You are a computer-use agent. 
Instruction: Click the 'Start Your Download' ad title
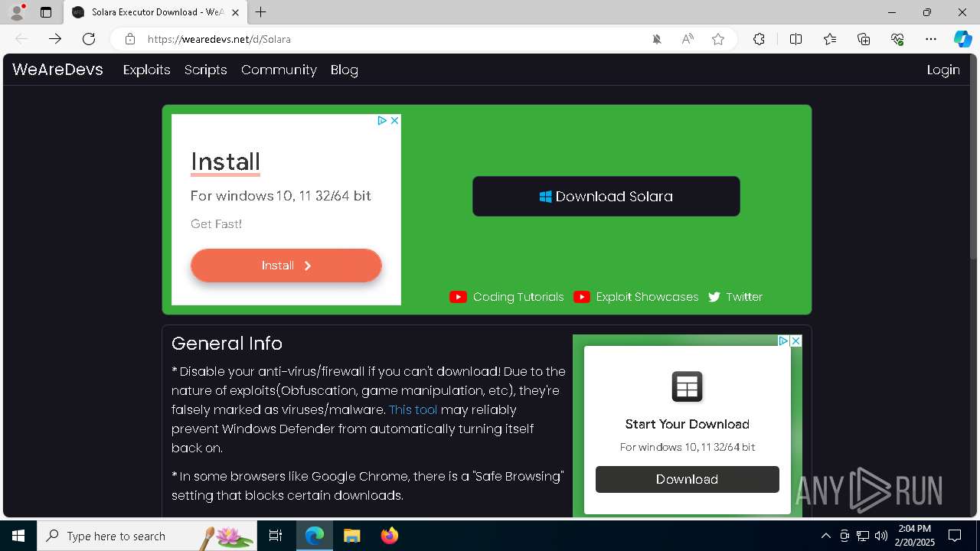coord(687,424)
